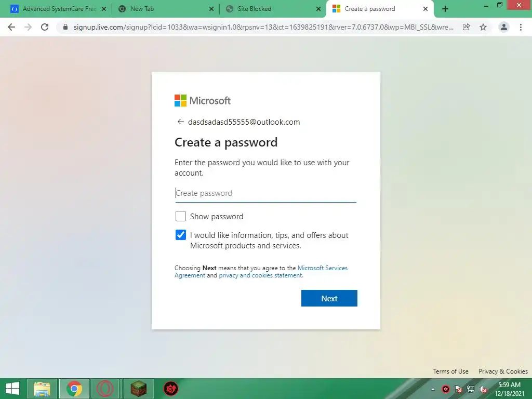Open the network tray icon
Image resolution: width=532 pixels, height=399 pixels.
click(471, 389)
